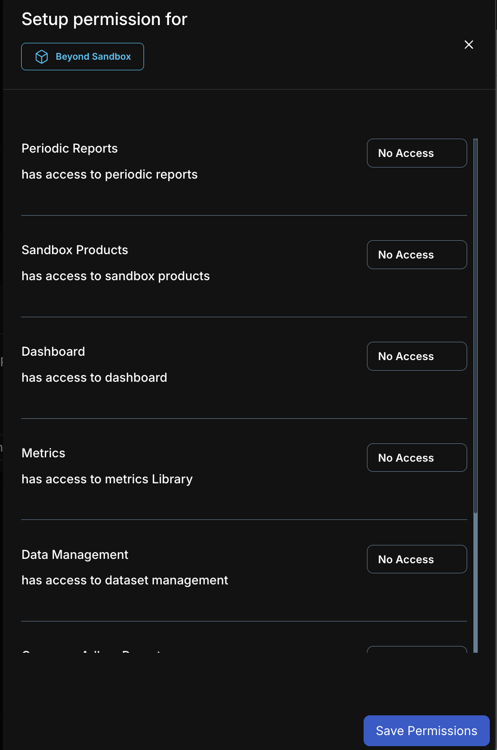
Task: Open the Periodic Reports access dropdown
Action: (x=417, y=153)
